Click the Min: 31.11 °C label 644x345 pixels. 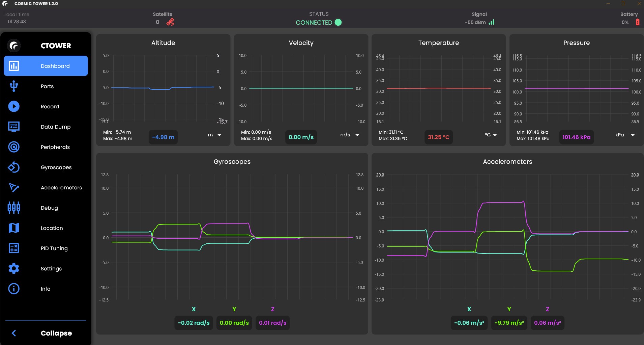(x=391, y=132)
